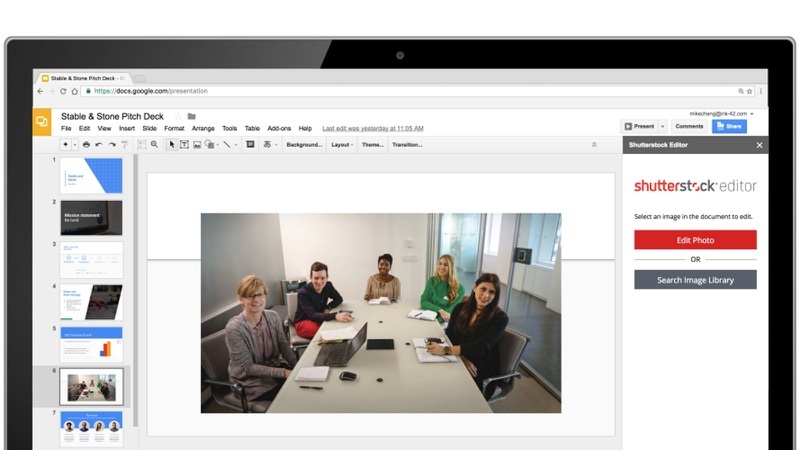This screenshot has width=800, height=450.
Task: Open the Theme panel
Action: [372, 145]
